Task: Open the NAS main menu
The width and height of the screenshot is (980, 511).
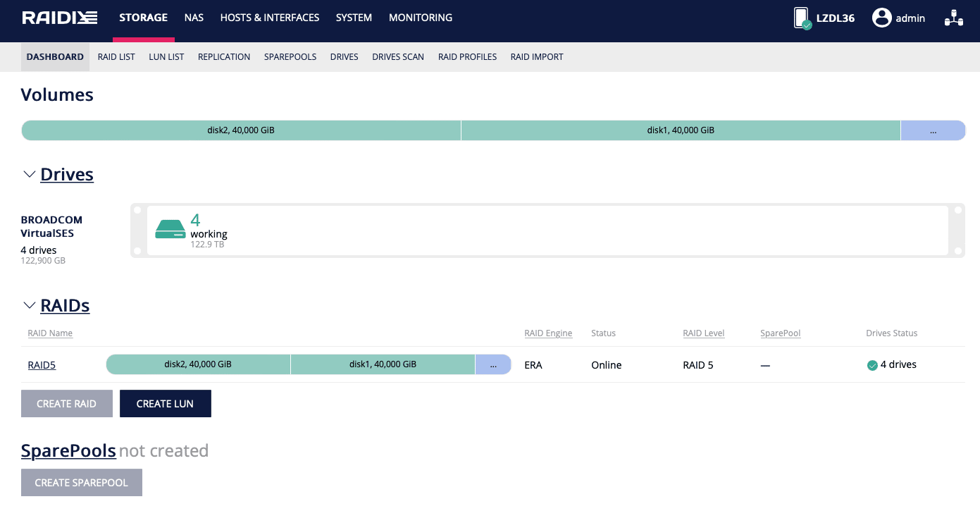Action: (194, 18)
